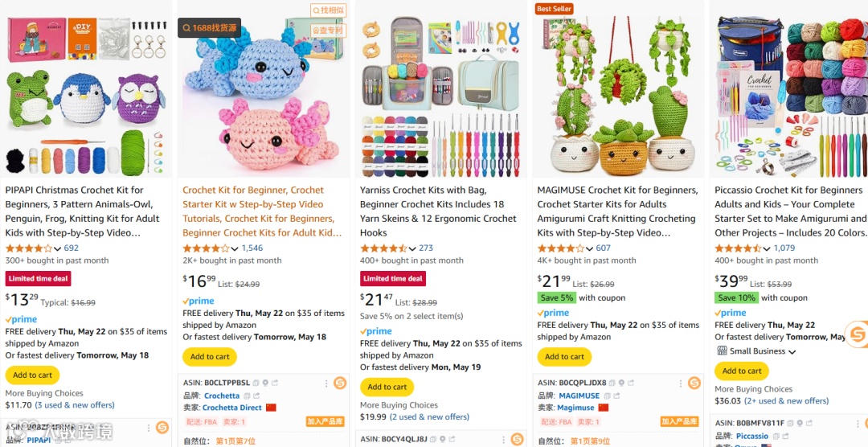Screen dimensions: 868x447
Task: Expand the rating dropdown for the PIPAPI kit
Action: click(57, 248)
